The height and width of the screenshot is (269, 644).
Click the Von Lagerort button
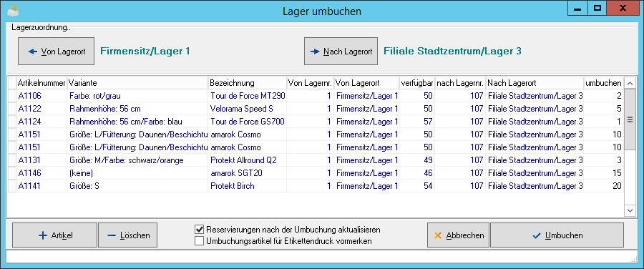pyautogui.click(x=57, y=52)
